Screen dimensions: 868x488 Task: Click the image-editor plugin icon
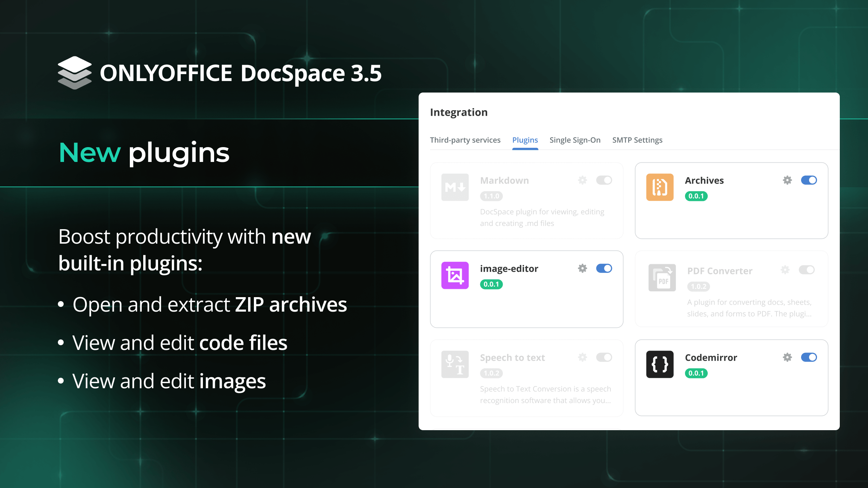[455, 275]
